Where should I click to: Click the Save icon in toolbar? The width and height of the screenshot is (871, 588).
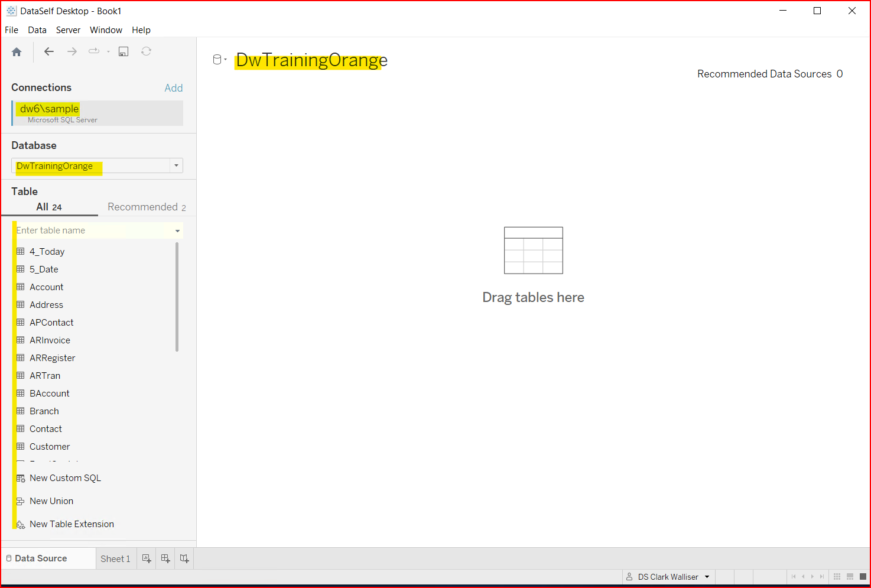pos(123,52)
